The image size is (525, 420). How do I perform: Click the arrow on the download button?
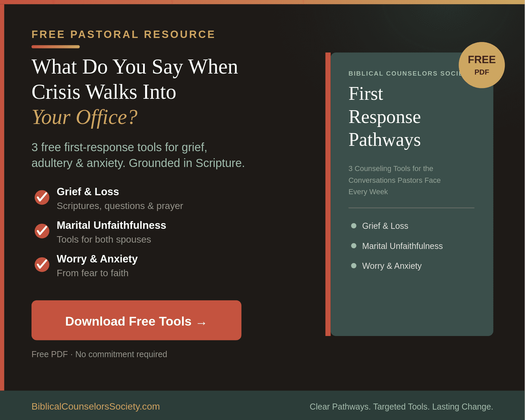(202, 323)
